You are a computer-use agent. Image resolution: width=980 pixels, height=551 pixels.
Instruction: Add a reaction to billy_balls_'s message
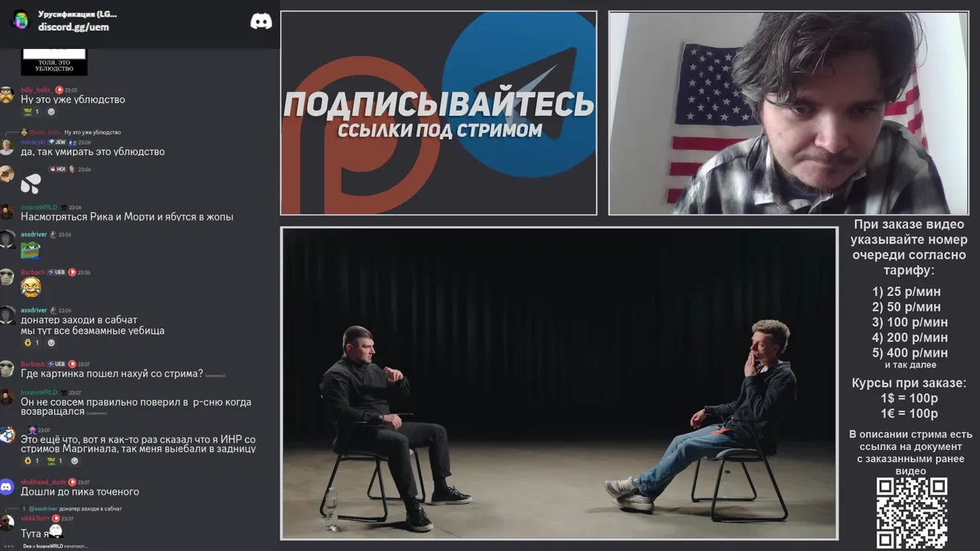(51, 112)
